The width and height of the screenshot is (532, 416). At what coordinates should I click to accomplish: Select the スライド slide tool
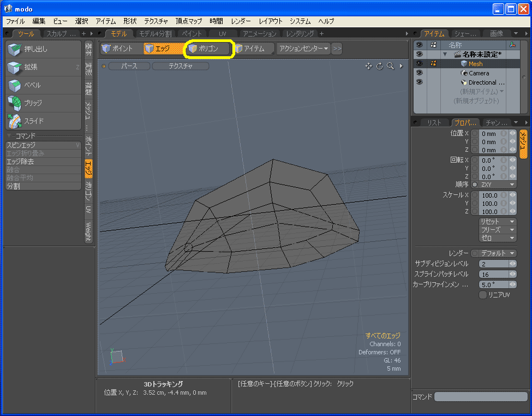[44, 121]
